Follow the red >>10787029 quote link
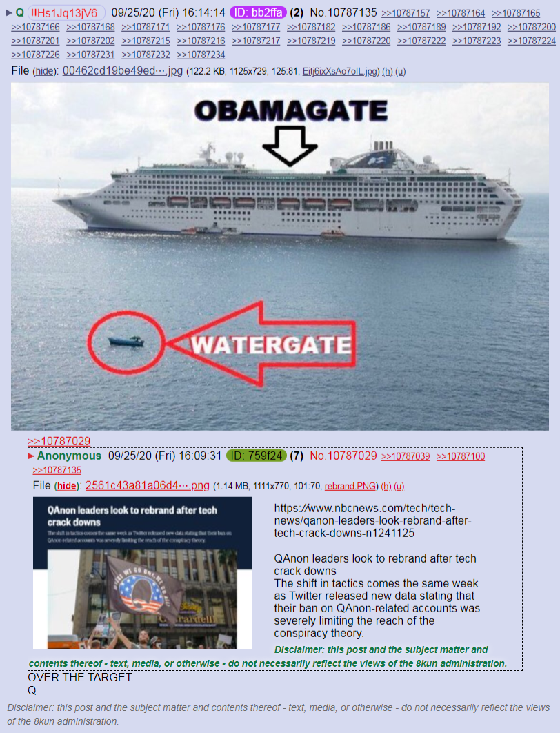 [x=59, y=441]
